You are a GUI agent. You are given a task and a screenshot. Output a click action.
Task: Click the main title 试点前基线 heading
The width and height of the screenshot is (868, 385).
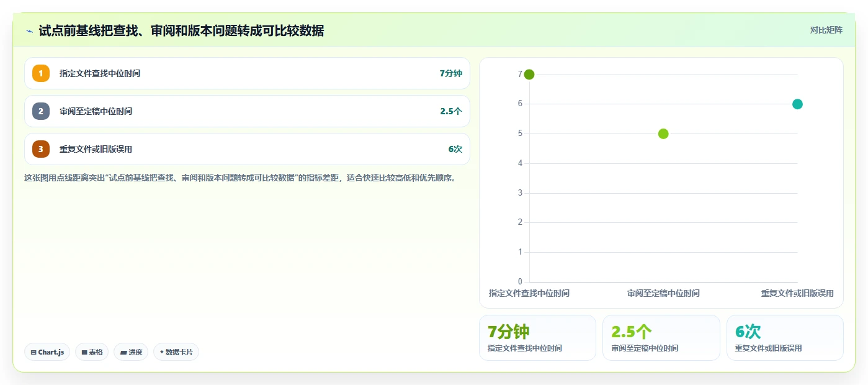point(181,30)
